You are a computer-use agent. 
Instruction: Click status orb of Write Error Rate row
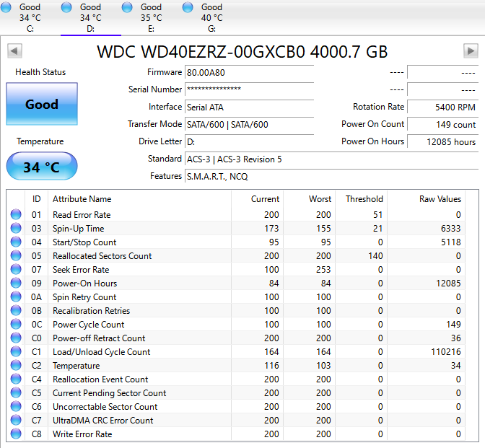16,434
